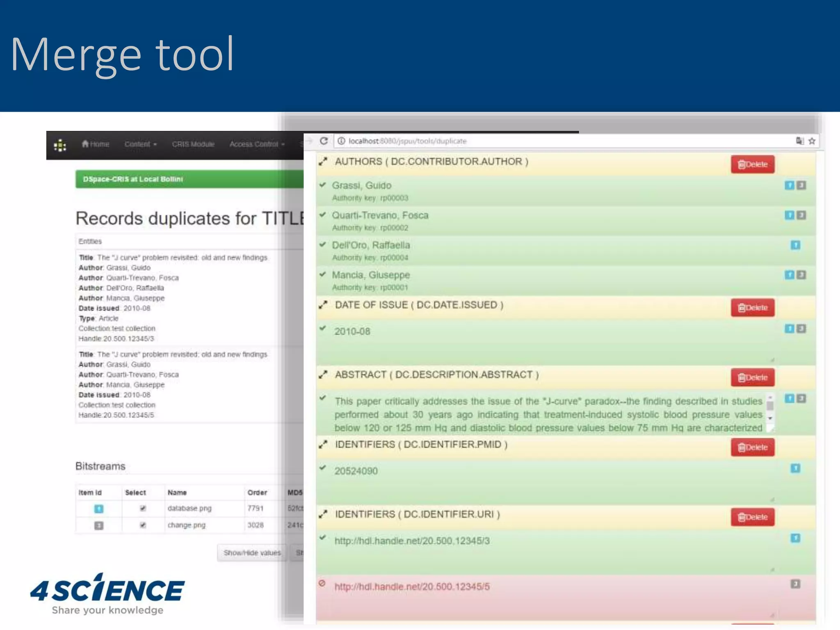This screenshot has width=840, height=630.
Task: Expand the IDENTIFIERS URI section arrows
Action: click(x=323, y=514)
